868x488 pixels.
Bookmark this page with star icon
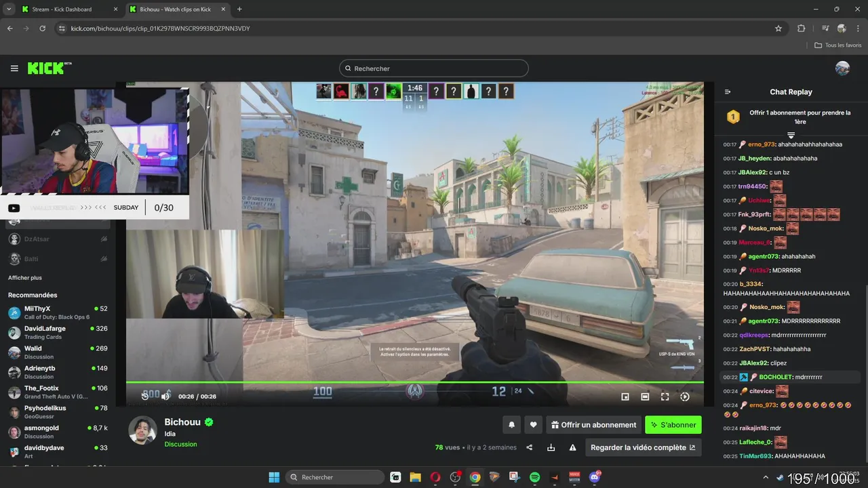click(x=778, y=28)
